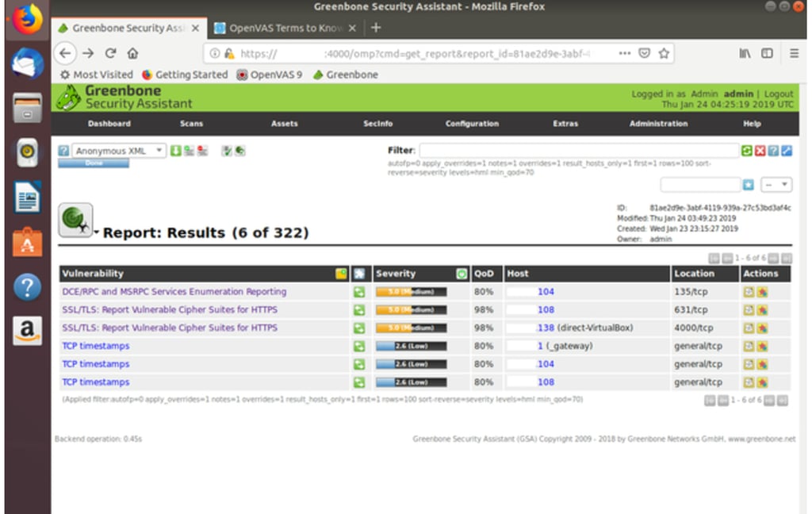Open corresponding task icon with checkmark
The width and height of the screenshot is (812, 514).
tap(227, 151)
